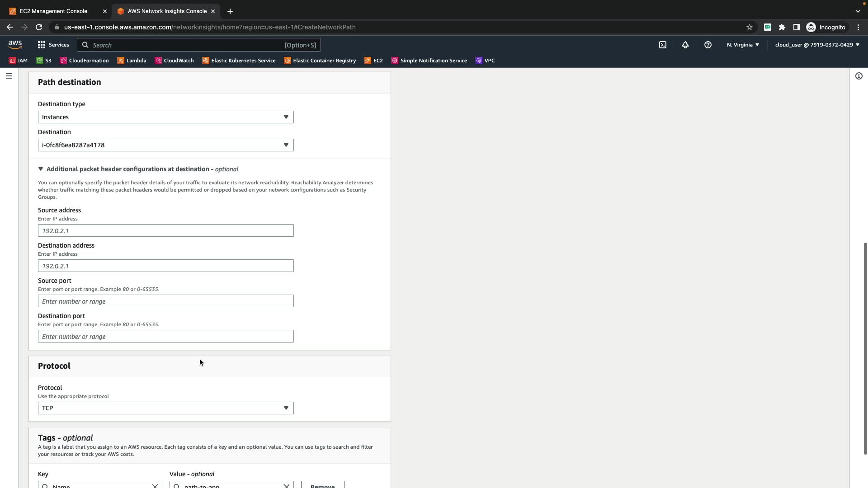Open the N. Virginia region menu
The width and height of the screenshot is (868, 488).
743,45
